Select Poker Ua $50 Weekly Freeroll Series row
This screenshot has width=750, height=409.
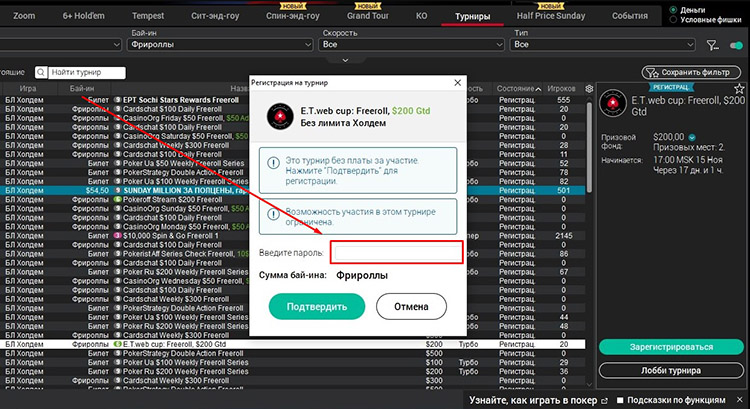coord(292,163)
